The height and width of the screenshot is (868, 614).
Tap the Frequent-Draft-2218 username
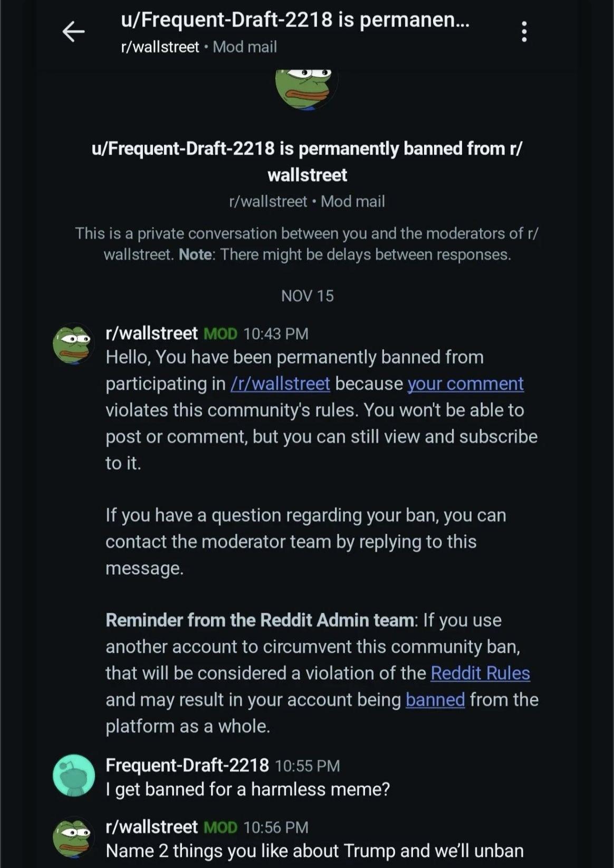point(187,765)
